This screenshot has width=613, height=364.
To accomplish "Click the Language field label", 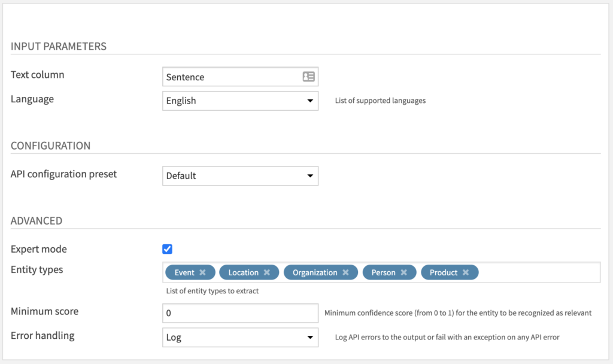I will point(32,99).
